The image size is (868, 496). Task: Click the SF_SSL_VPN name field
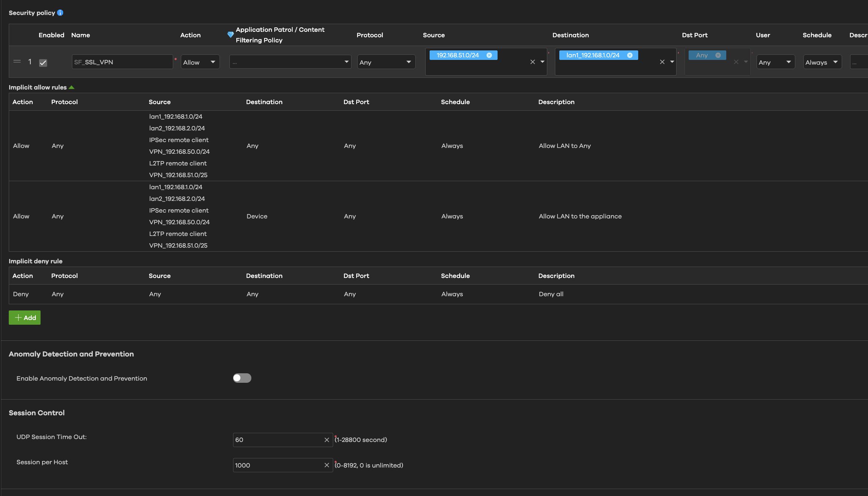(x=122, y=62)
